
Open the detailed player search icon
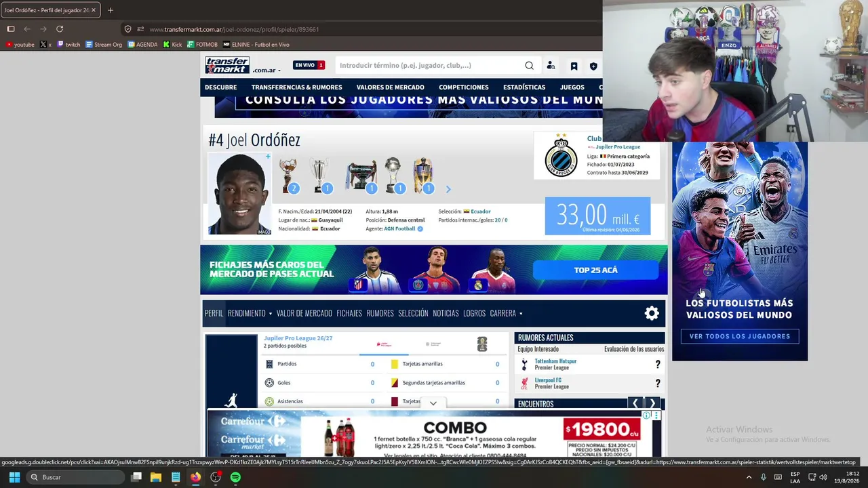[551, 66]
